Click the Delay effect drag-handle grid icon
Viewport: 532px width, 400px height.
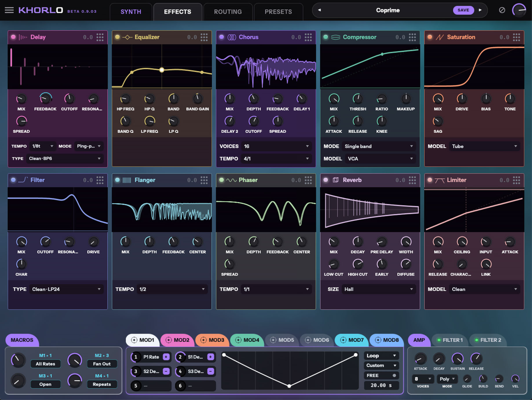[x=100, y=37]
